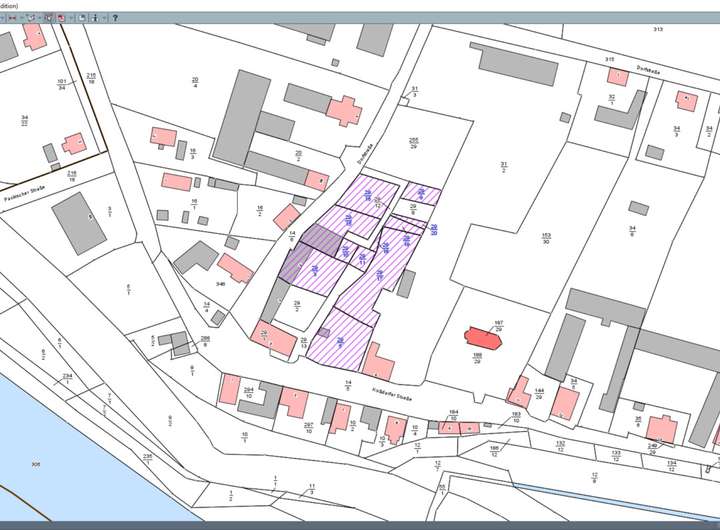
Task: Click parcel label 20/4 near the top
Action: coord(195,82)
